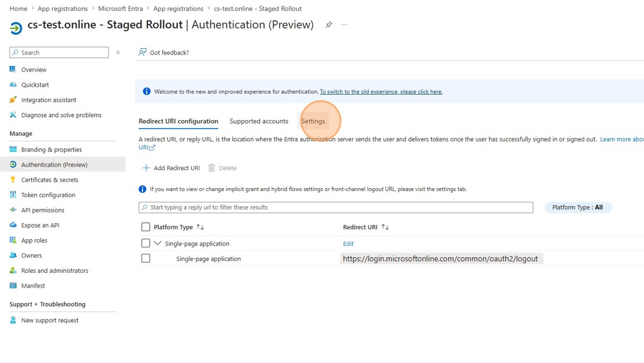
Task: Click the Diagnose and solve problems wrench icon
Action: 13,115
